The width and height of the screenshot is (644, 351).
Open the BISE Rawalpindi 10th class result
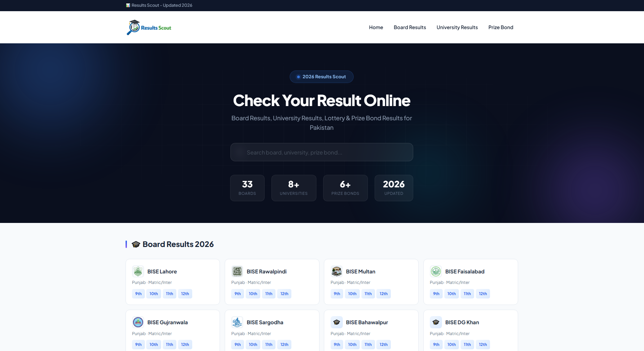[x=253, y=294]
